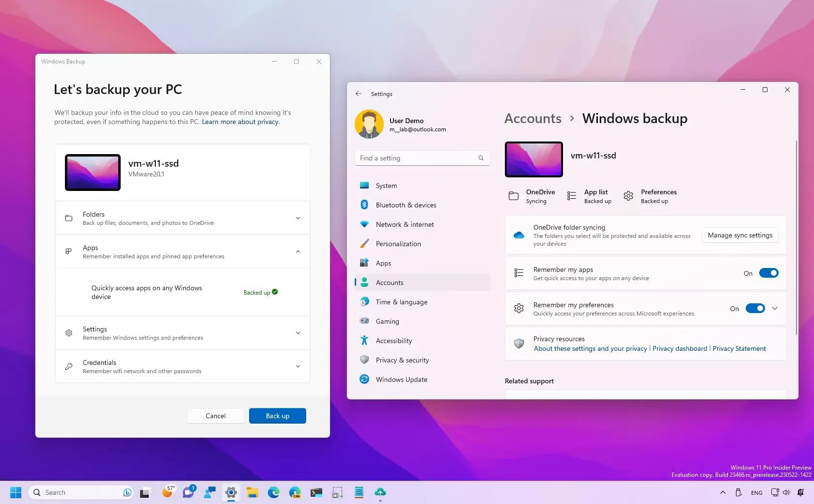Click Bing icon in taskbar search
Viewport: 814px width, 504px height.
pyautogui.click(x=127, y=492)
